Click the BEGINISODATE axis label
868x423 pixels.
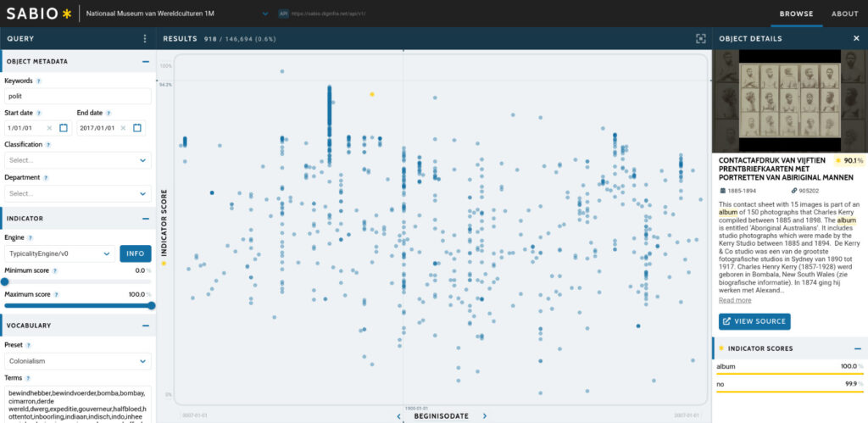click(x=441, y=416)
